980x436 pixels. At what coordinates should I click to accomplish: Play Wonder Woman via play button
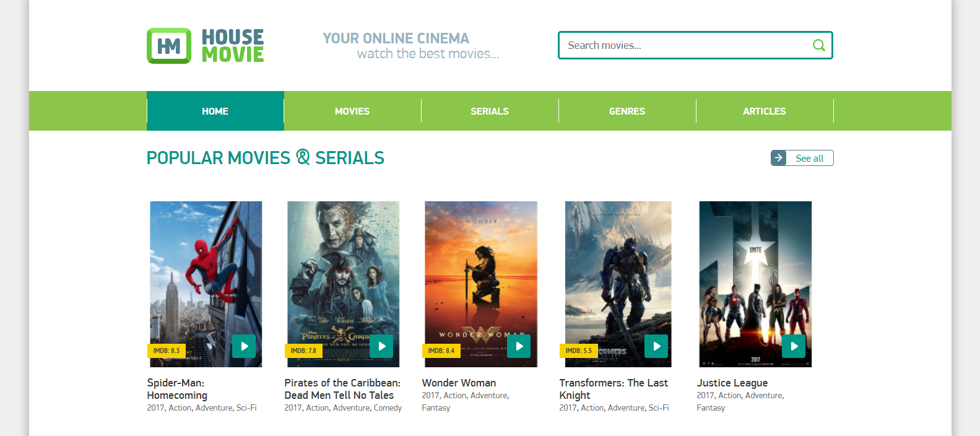(519, 346)
